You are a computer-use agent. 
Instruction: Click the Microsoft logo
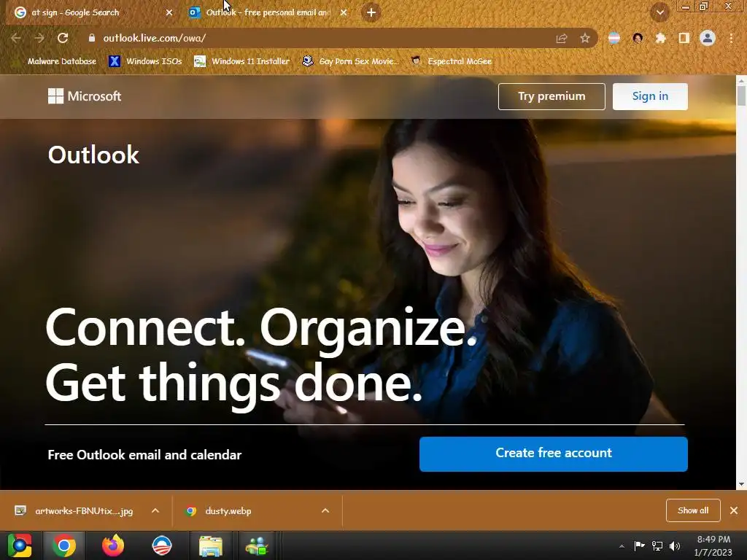click(85, 96)
